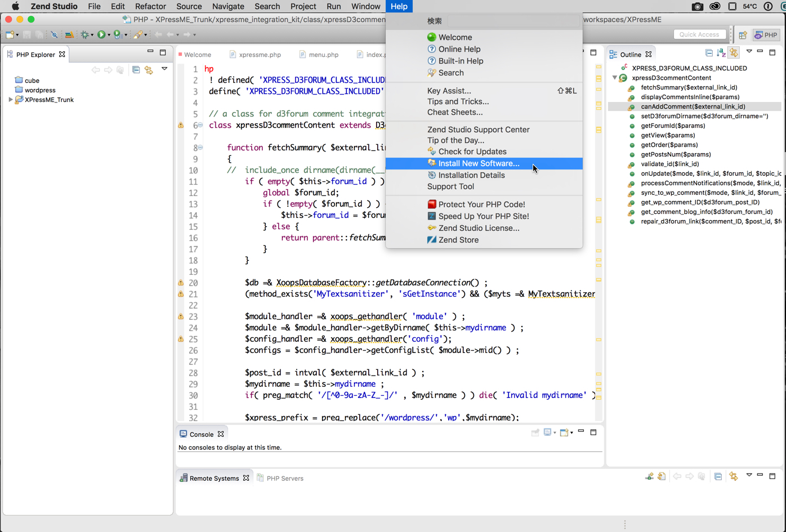Collapse xpressD3commentContent class in Outline

614,78
